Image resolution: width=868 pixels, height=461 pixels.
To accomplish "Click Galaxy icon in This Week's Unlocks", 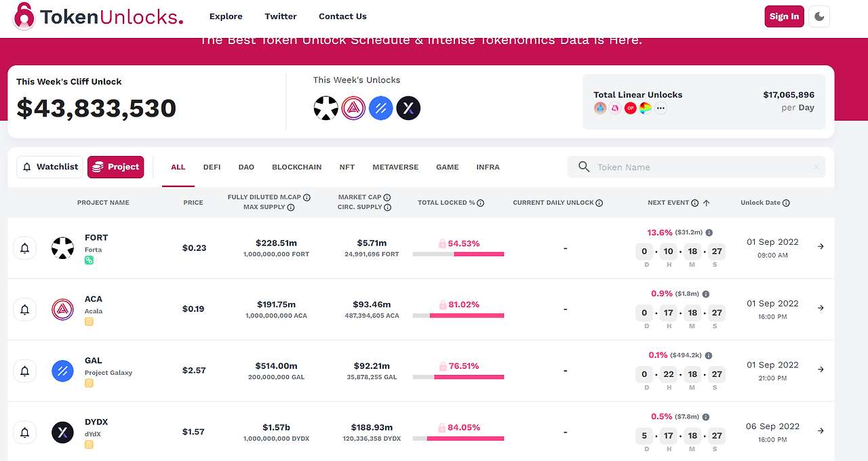I will tap(381, 108).
